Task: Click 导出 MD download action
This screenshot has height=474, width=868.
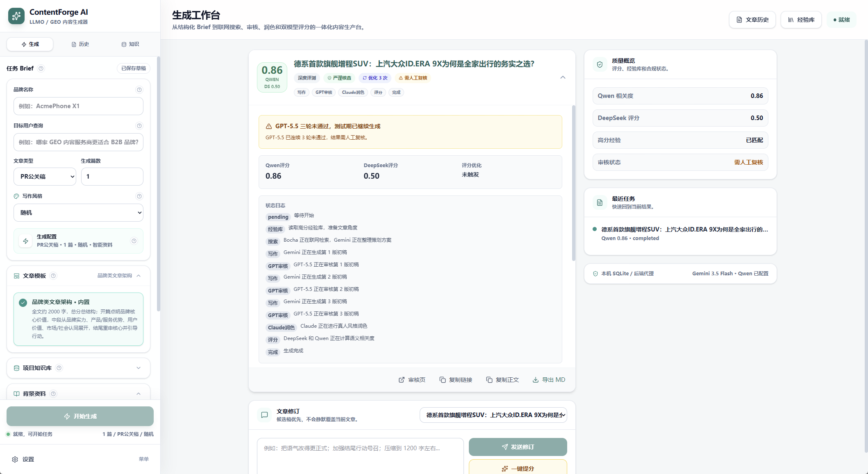Action: coord(549,380)
